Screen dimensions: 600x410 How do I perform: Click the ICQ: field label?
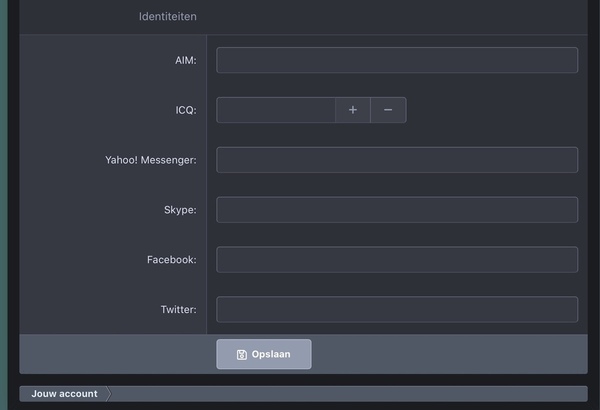tap(185, 111)
